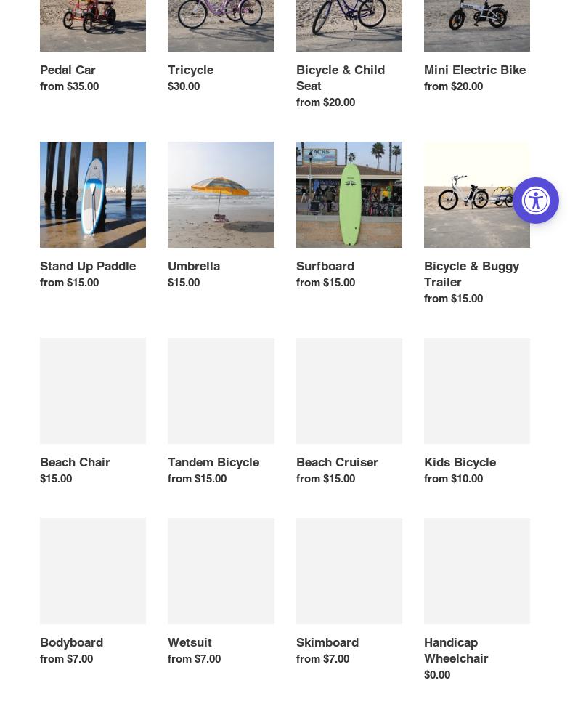The height and width of the screenshot is (728, 570).
Task: Select the Umbrella product name
Action: [x=193, y=266]
